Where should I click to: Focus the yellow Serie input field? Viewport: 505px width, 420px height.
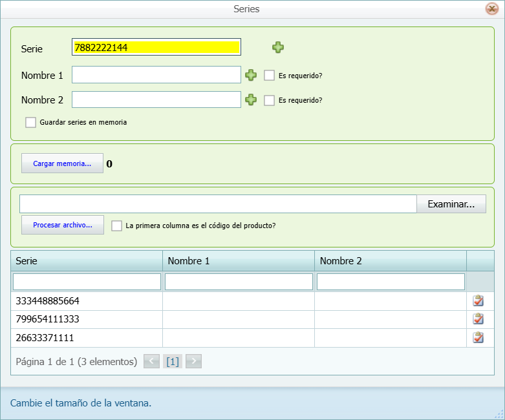(x=156, y=47)
